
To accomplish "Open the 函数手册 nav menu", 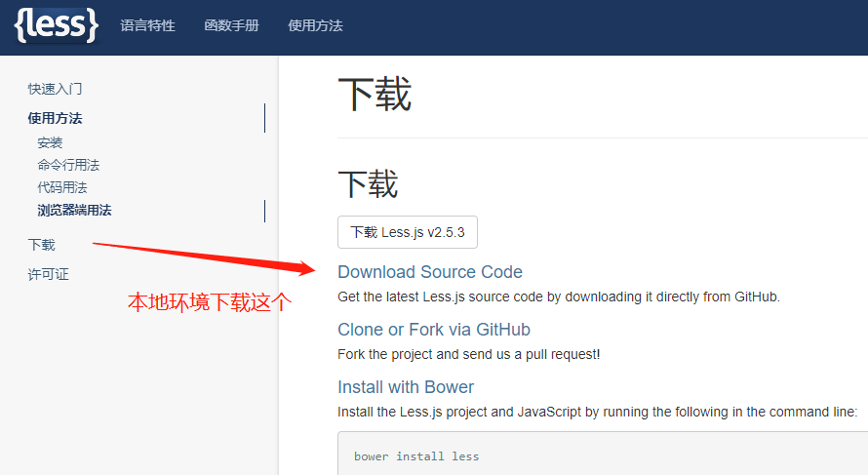I will [x=231, y=25].
